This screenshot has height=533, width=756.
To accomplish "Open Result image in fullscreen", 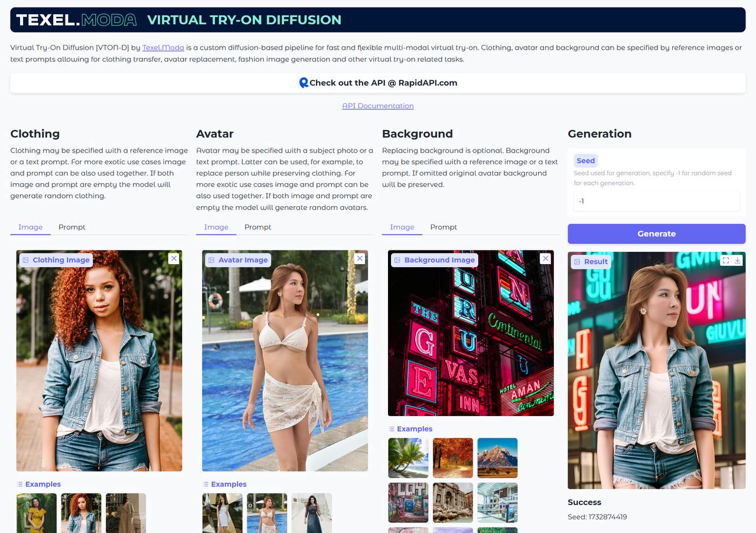I will click(x=726, y=261).
